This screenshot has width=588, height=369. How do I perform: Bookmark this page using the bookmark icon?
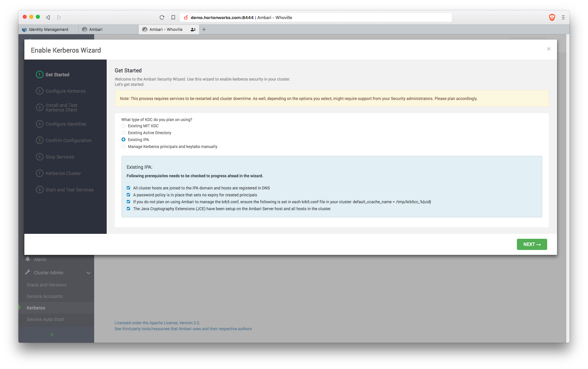click(173, 17)
